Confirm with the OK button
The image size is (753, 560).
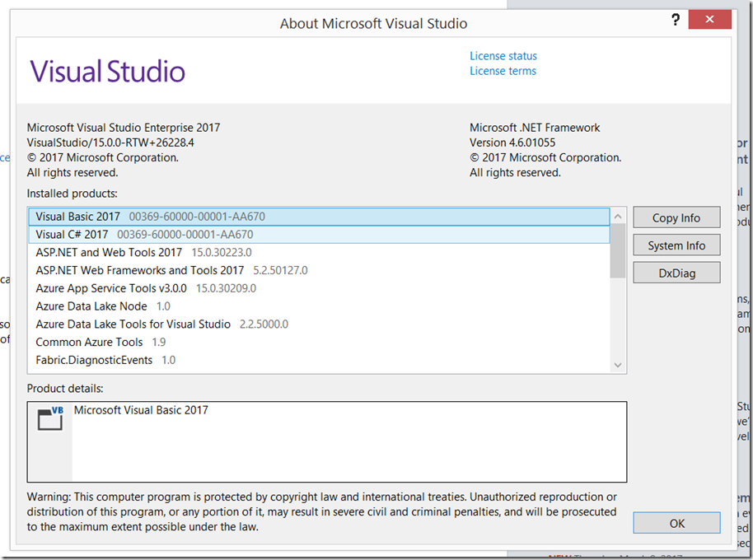(676, 523)
